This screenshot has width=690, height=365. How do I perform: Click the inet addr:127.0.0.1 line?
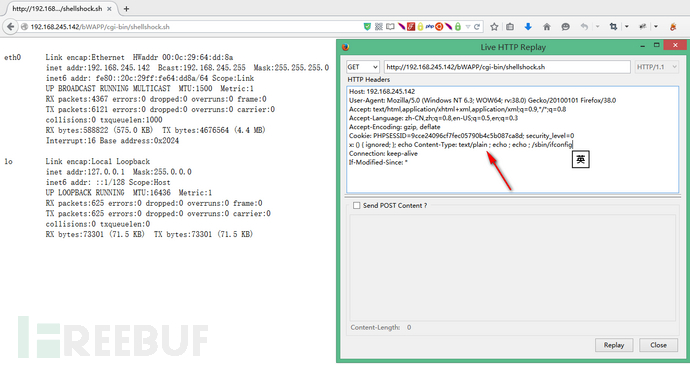click(119, 172)
